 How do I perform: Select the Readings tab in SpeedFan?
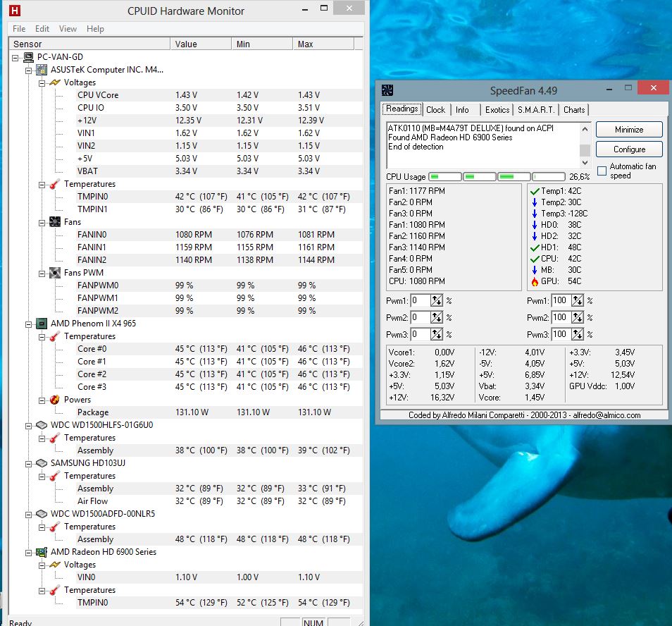[402, 109]
